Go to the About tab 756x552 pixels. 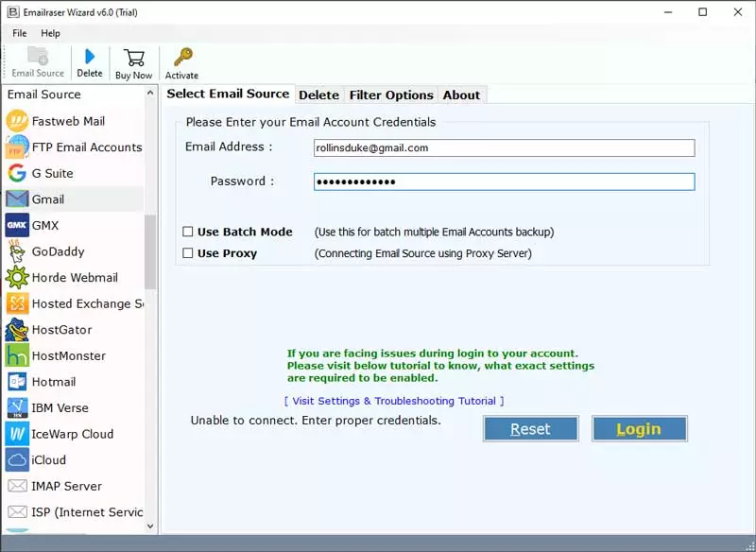coord(461,95)
